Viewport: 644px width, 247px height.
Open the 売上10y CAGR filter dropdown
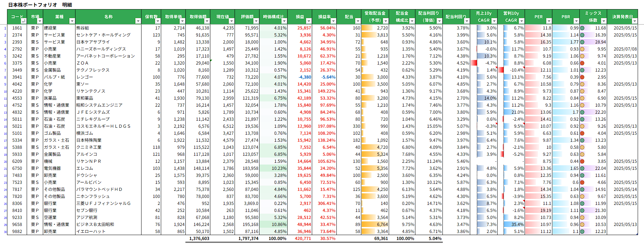(494, 21)
